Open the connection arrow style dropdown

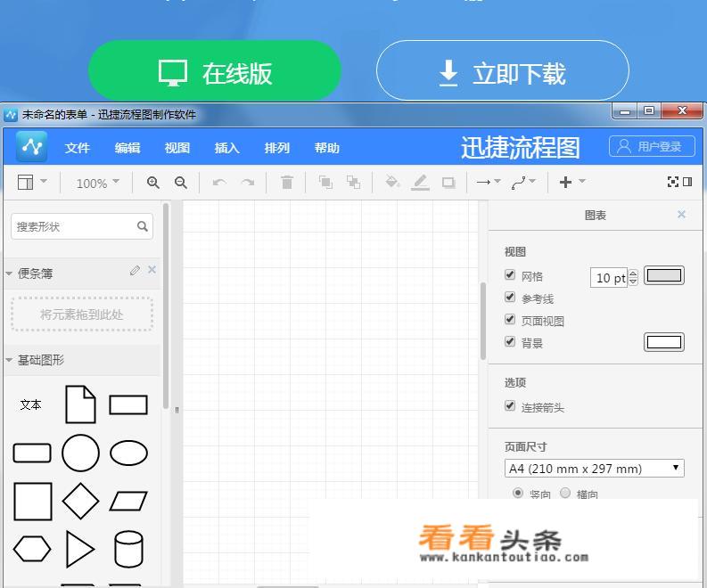(489, 182)
